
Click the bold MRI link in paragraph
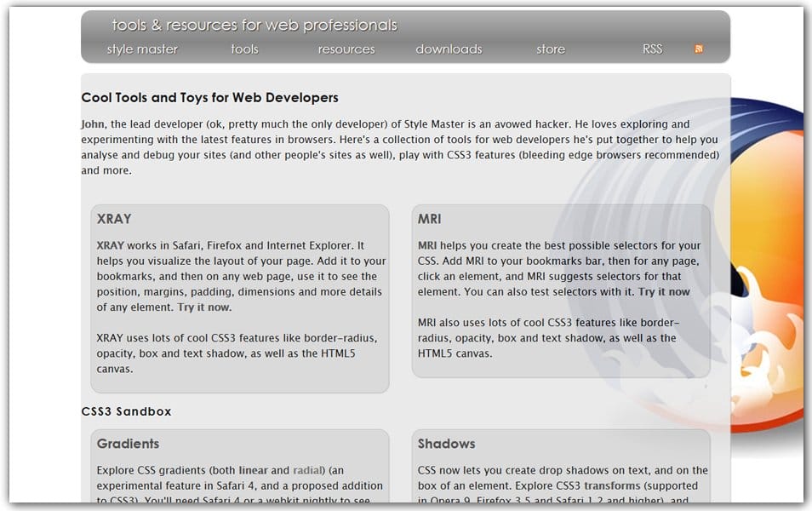[x=427, y=246]
